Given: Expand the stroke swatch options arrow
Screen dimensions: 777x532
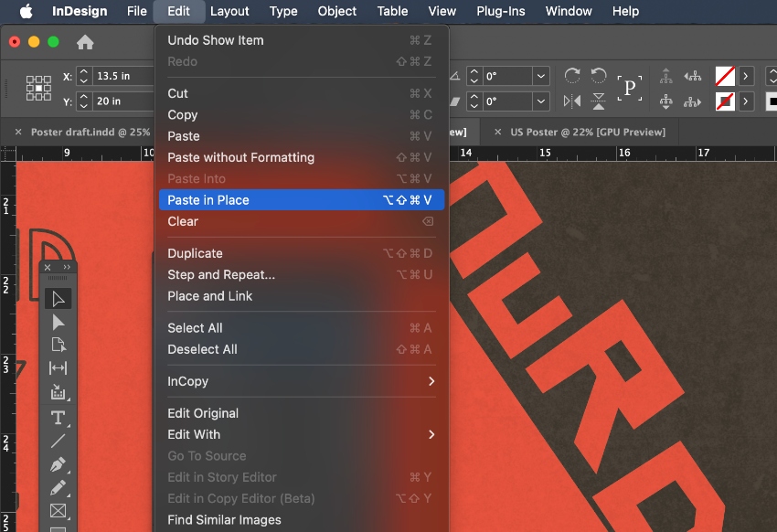Looking at the screenshot, I should (745, 101).
